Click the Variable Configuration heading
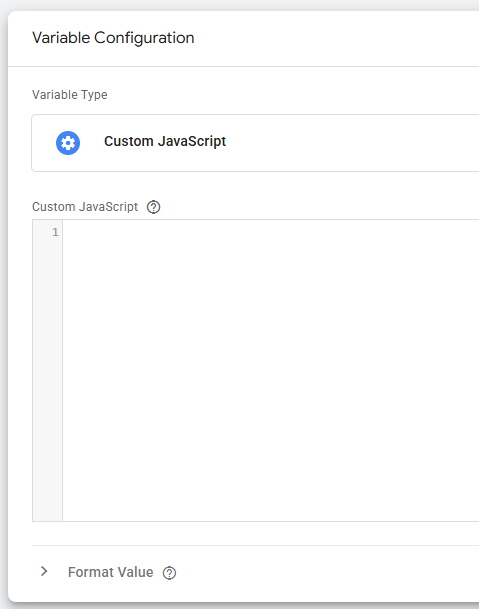Screen dimensions: 479x609 [x=113, y=38]
